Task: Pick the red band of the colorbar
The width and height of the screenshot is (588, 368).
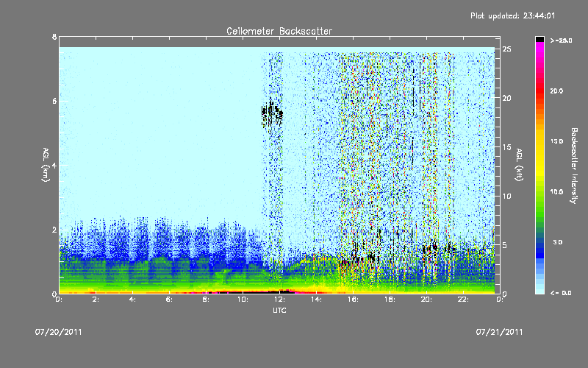Action: click(x=539, y=92)
